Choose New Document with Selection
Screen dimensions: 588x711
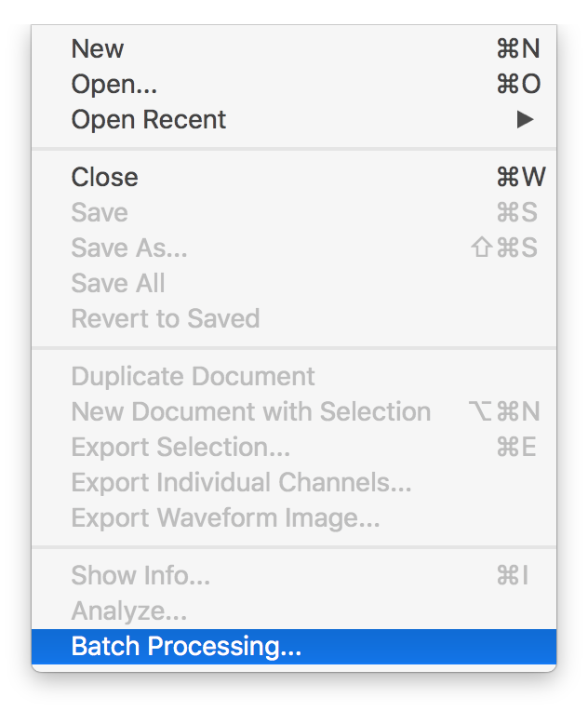click(250, 412)
